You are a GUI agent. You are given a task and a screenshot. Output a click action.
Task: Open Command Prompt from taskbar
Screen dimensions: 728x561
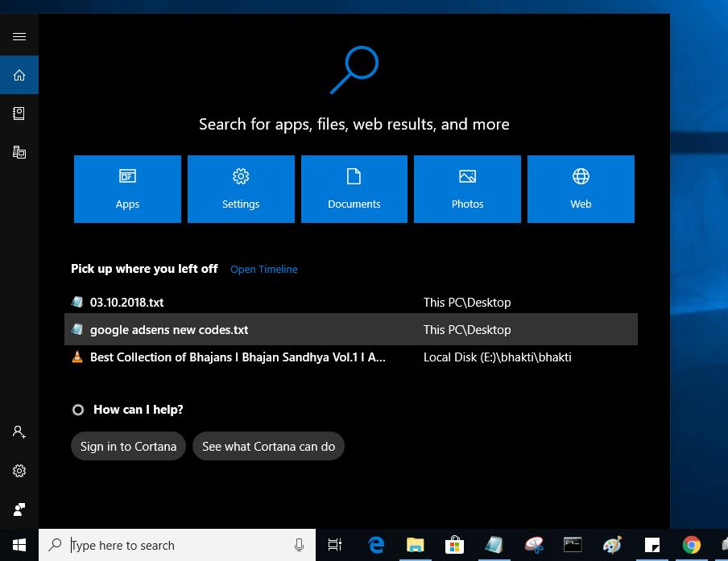pos(573,545)
